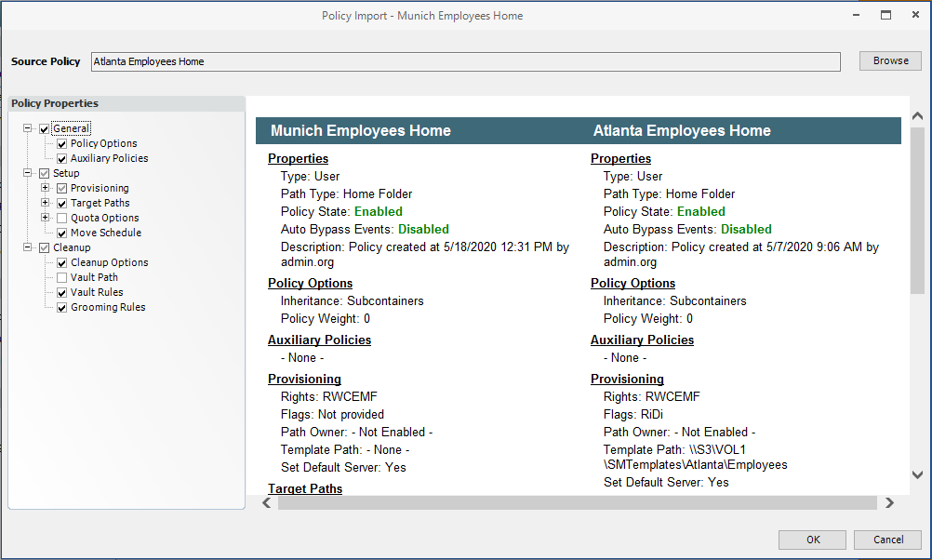This screenshot has width=932, height=560.
Task: Toggle the Auxiliary Policies checkbox
Action: click(x=61, y=159)
